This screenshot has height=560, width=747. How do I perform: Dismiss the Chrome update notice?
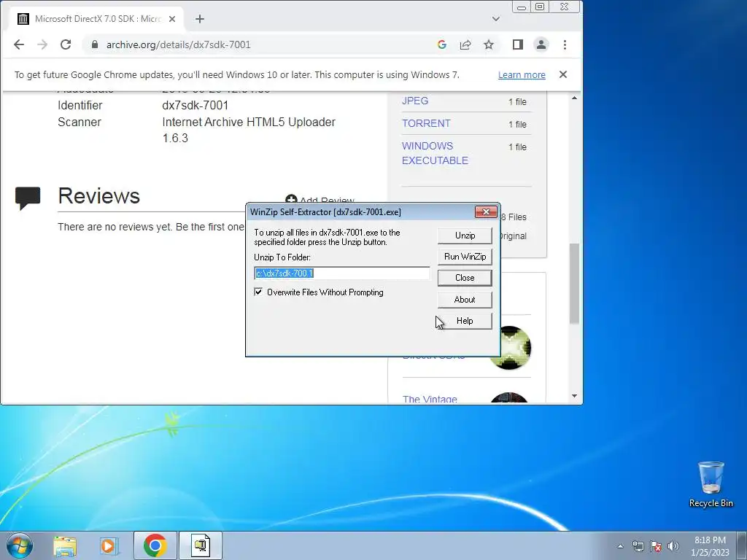coord(562,75)
